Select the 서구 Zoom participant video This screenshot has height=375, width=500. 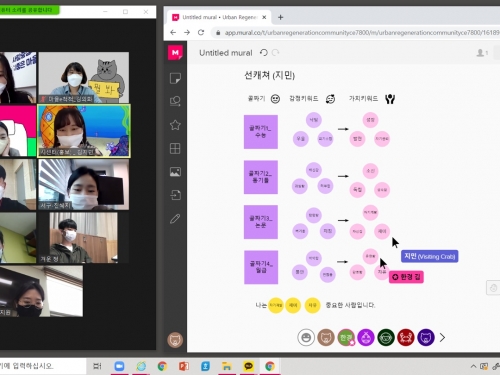click(84, 184)
